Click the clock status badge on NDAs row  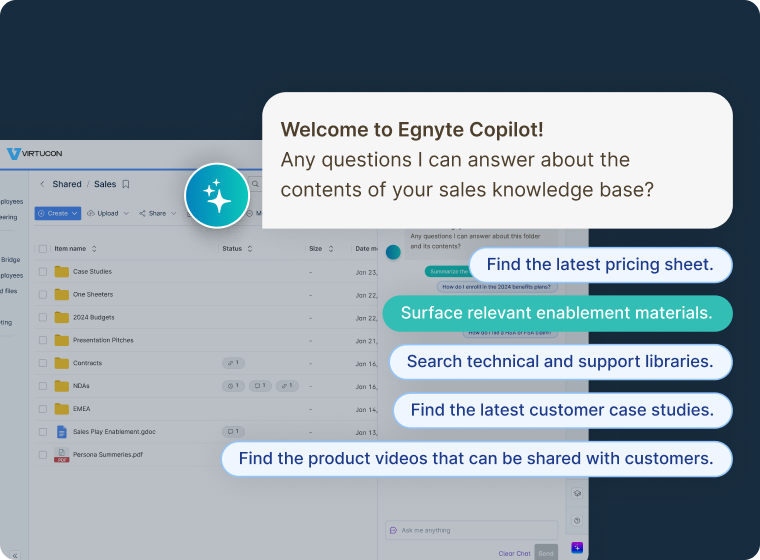[234, 386]
